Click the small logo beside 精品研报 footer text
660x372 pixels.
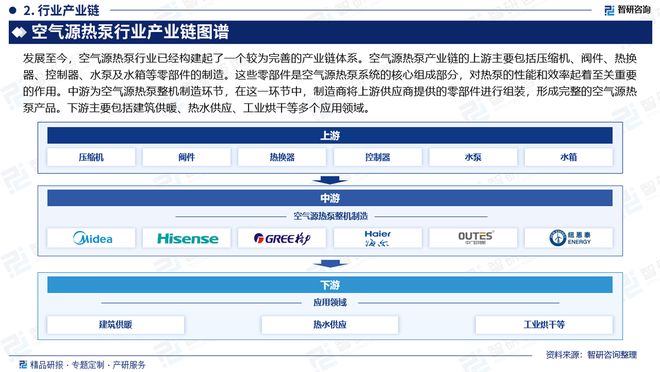tap(23, 364)
